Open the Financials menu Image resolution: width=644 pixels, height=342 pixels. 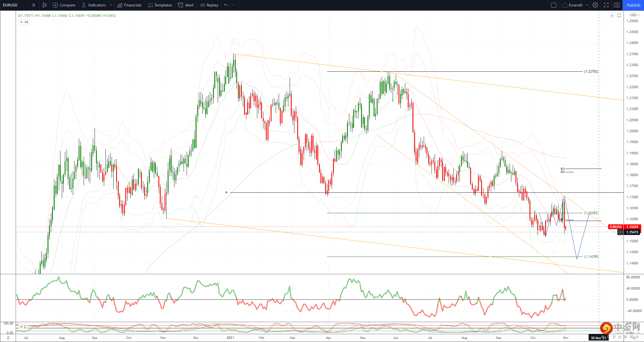129,5
